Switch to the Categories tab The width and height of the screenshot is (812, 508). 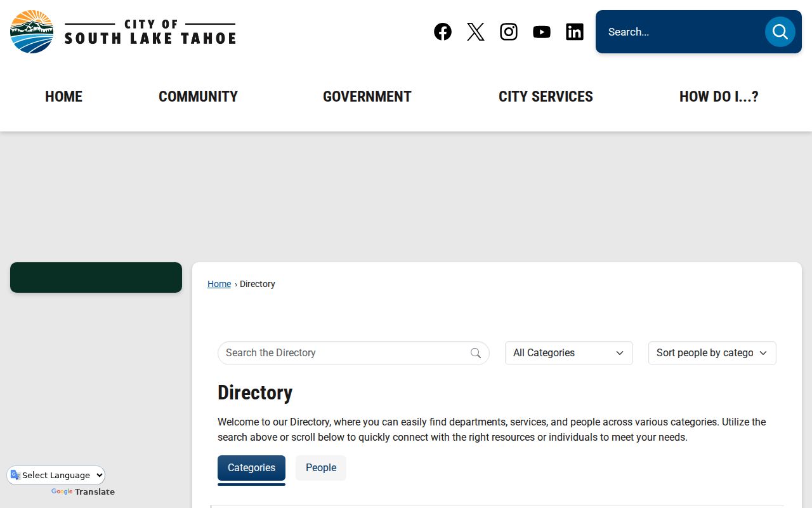[x=251, y=468]
